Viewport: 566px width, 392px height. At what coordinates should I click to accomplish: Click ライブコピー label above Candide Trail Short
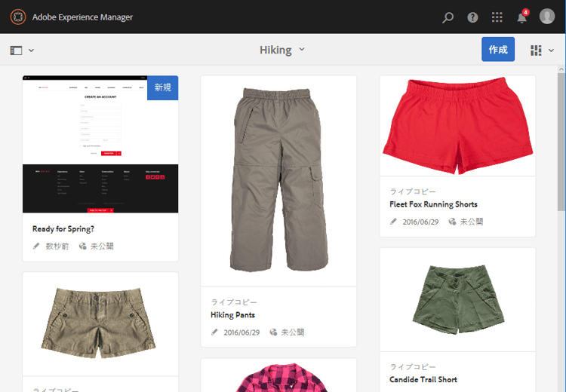(x=413, y=367)
